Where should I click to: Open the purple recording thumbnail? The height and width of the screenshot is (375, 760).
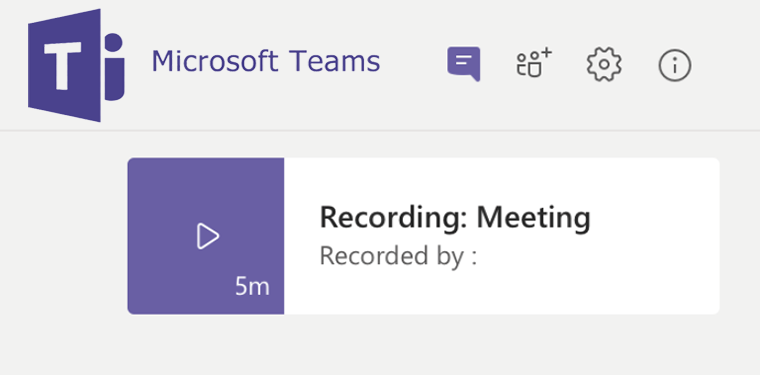(x=206, y=236)
